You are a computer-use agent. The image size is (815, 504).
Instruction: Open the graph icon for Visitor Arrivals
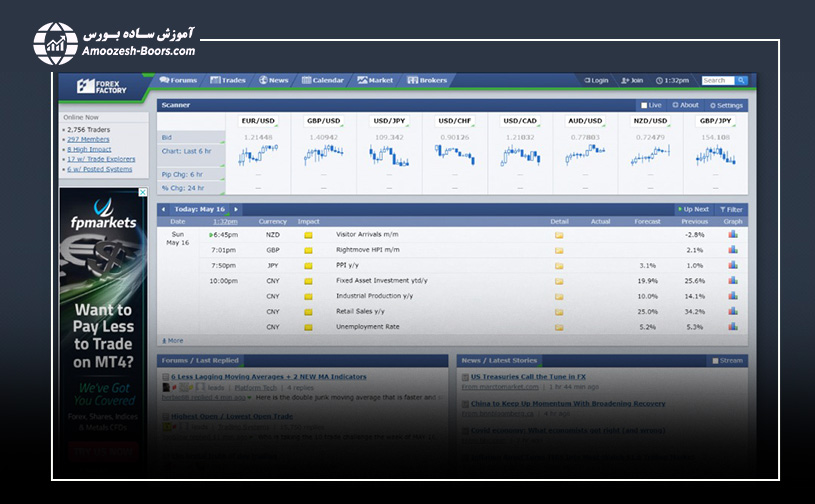point(732,235)
